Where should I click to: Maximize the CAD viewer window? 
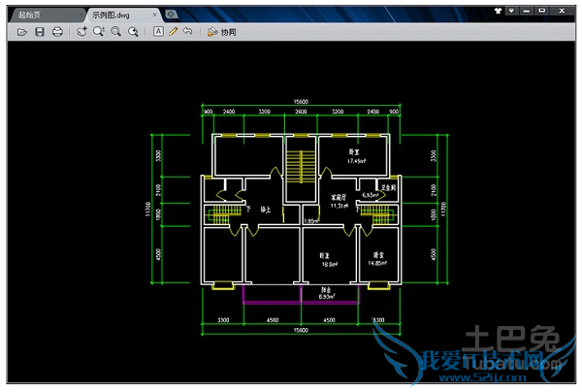(x=542, y=11)
